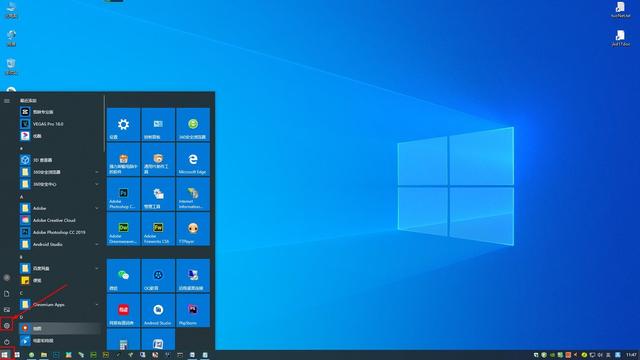Screen dimensions: 640x360
Task: Open the Administrative Tools tile beside Photoshop
Action: pos(158,194)
